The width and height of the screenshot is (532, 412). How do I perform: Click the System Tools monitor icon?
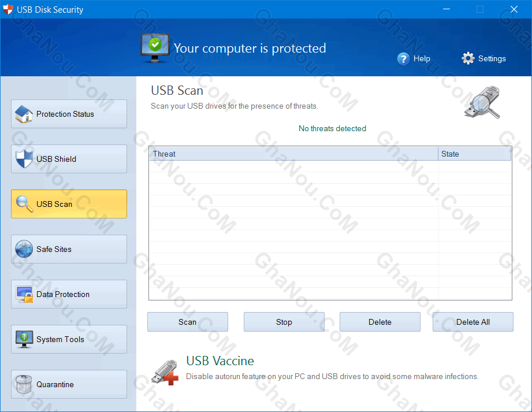click(x=24, y=339)
